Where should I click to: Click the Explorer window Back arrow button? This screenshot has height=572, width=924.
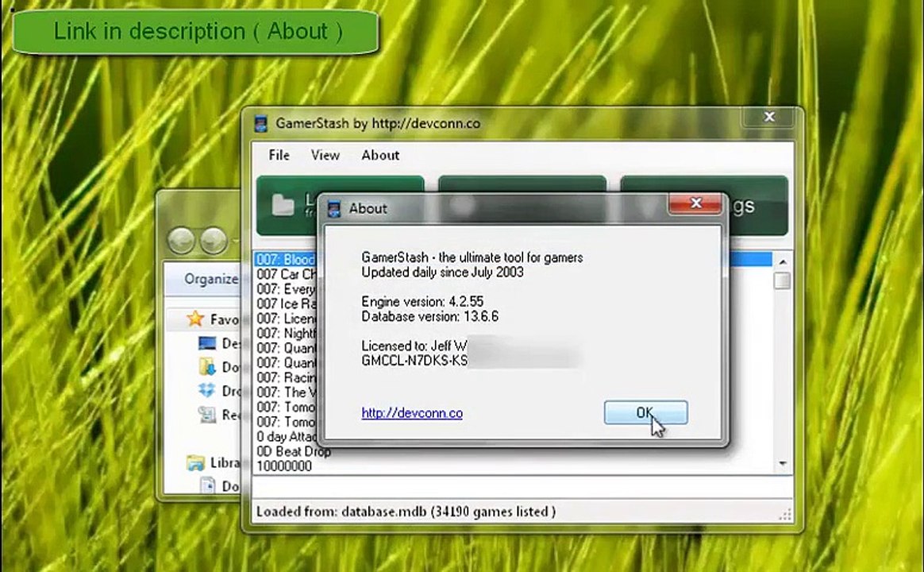point(181,241)
